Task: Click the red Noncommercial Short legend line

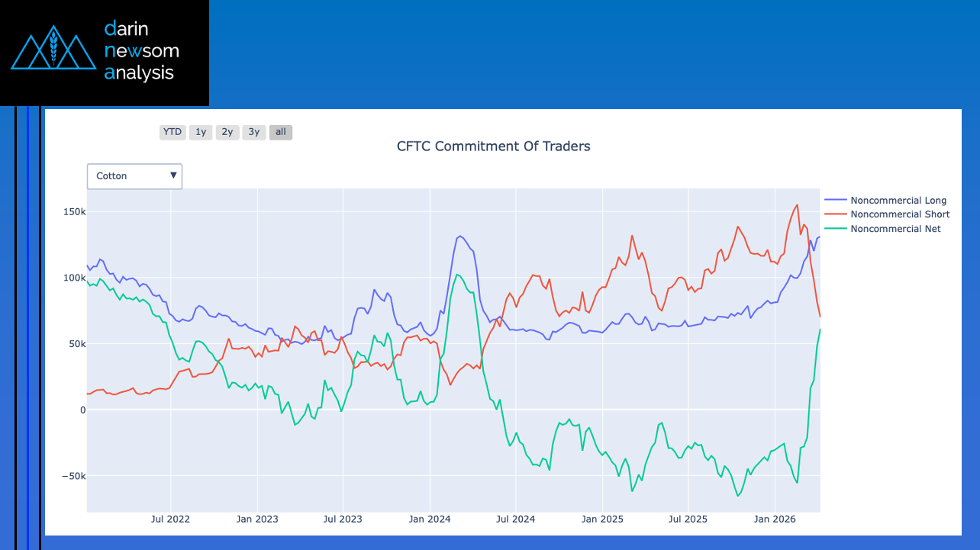Action: [x=835, y=214]
